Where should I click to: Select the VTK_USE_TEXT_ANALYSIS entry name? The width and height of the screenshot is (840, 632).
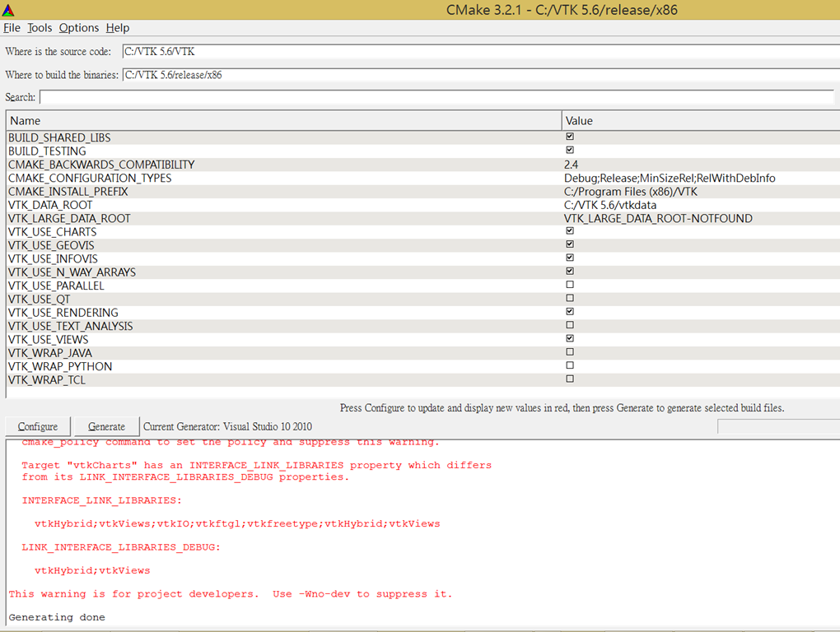point(71,327)
